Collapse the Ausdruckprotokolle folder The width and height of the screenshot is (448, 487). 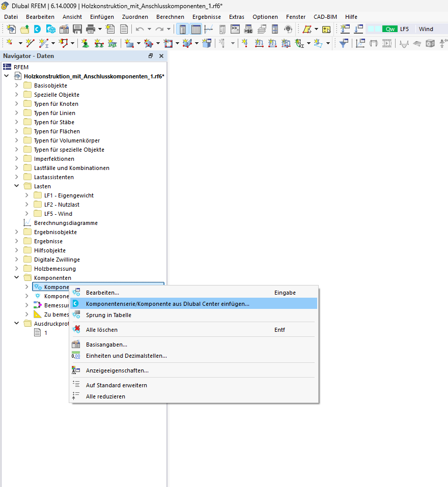point(17,323)
